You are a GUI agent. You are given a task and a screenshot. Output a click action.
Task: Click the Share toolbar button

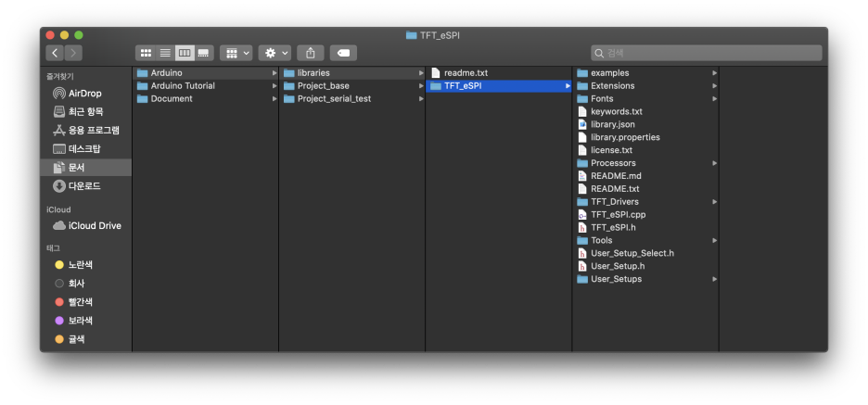point(311,53)
